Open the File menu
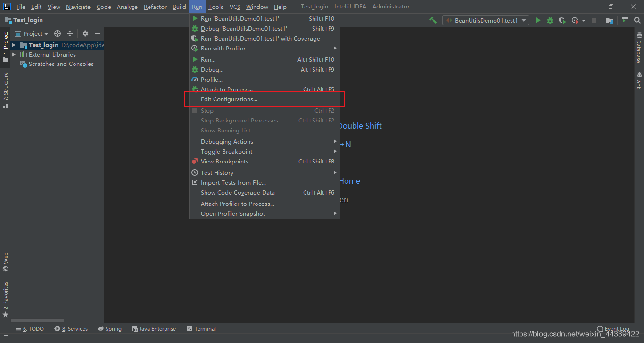The image size is (644, 343). (x=21, y=7)
